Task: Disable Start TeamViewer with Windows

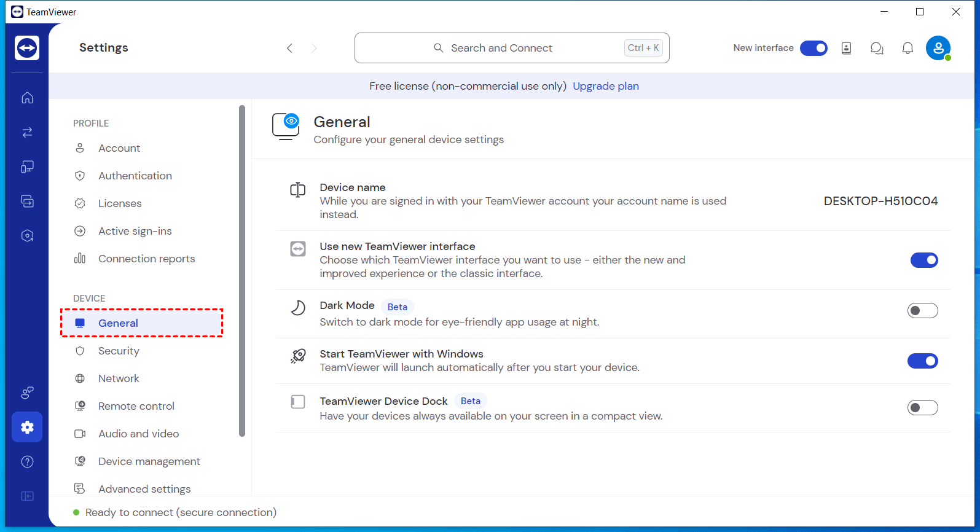Action: (x=922, y=361)
